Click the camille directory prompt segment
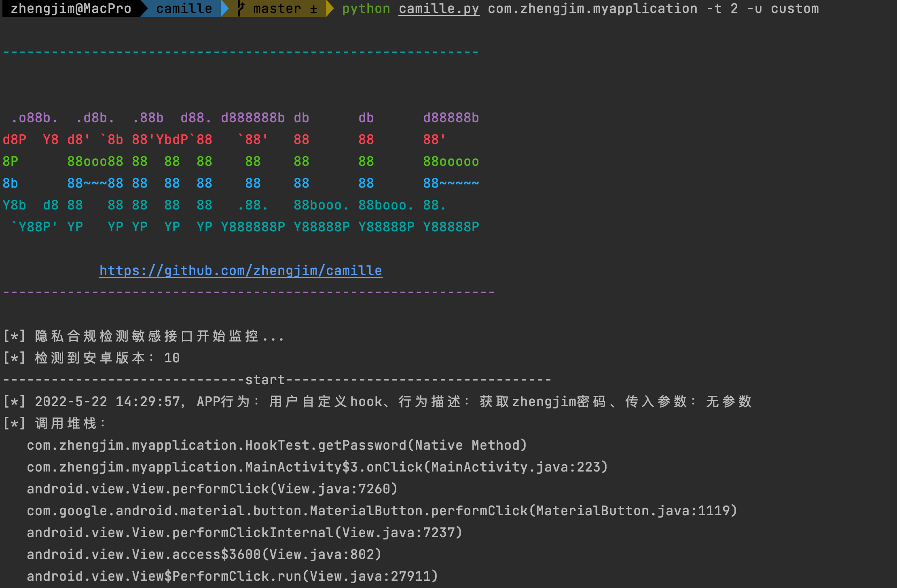The image size is (897, 588). 184,8
